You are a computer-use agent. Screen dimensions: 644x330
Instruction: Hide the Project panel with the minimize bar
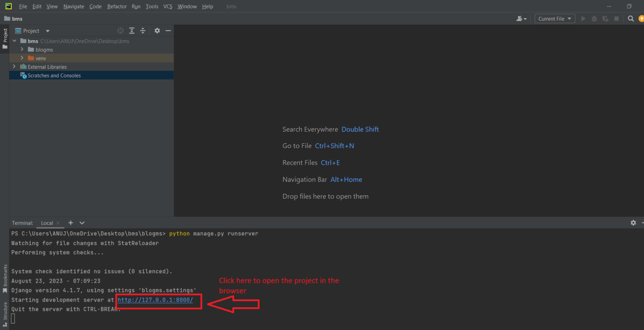coord(168,31)
